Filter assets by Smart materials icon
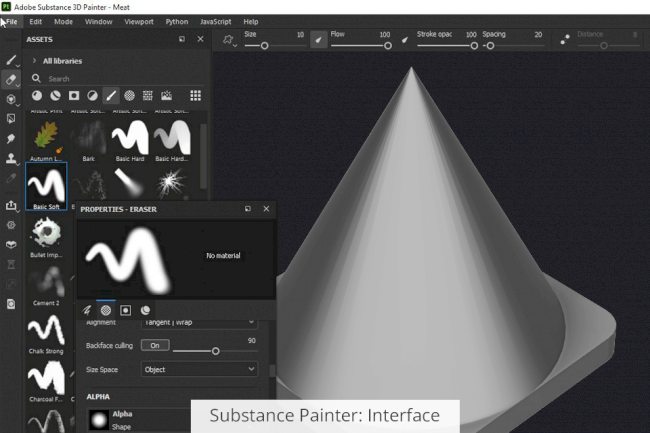Viewport: 650px width, 433px height. pyautogui.click(x=55, y=96)
